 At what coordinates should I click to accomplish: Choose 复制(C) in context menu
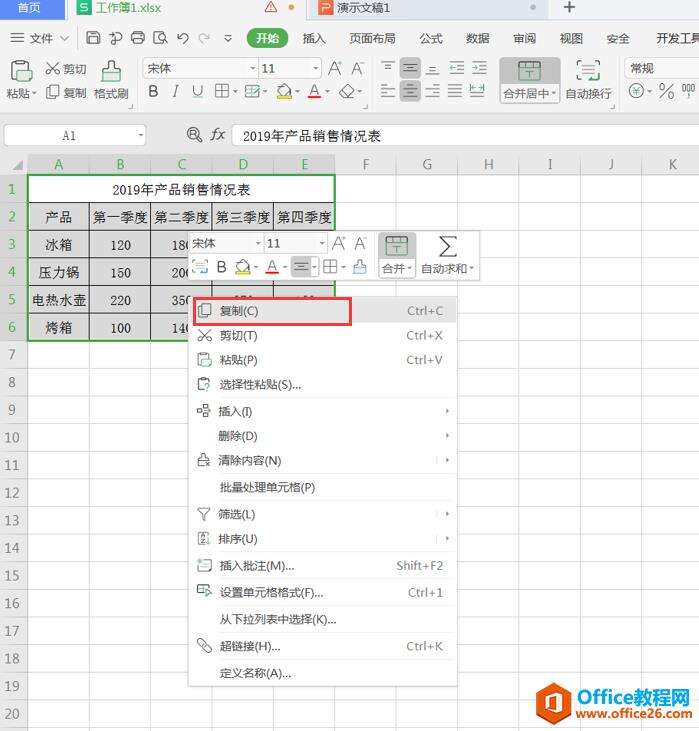[x=323, y=311]
